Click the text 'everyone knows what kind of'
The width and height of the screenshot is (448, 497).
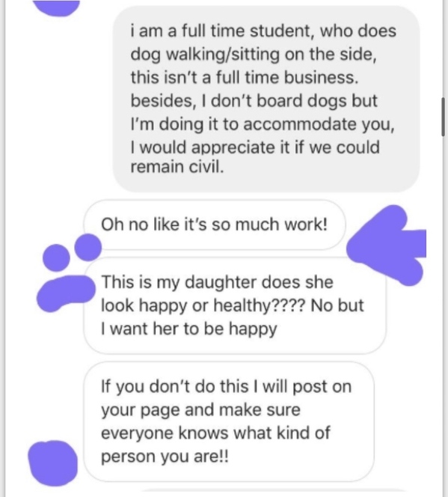tap(215, 433)
